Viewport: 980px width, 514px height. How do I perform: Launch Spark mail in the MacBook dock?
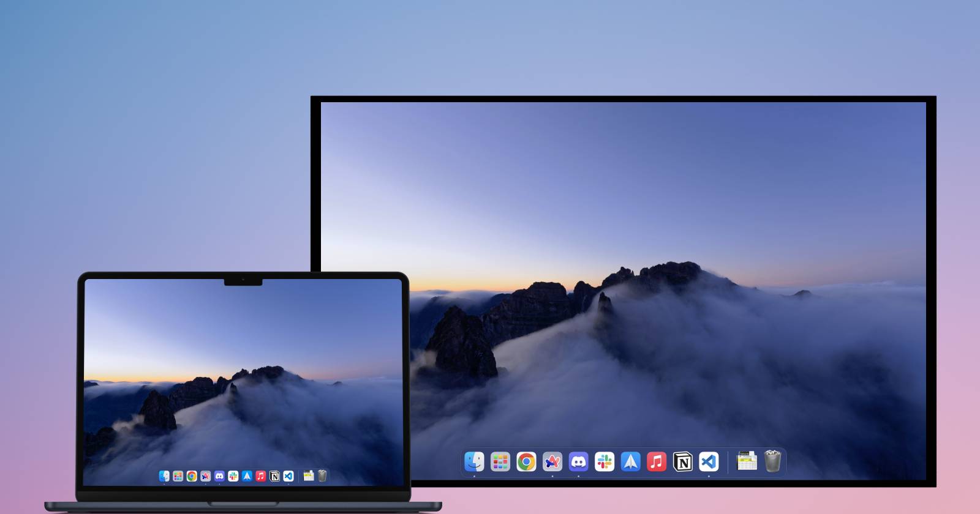pos(247,476)
